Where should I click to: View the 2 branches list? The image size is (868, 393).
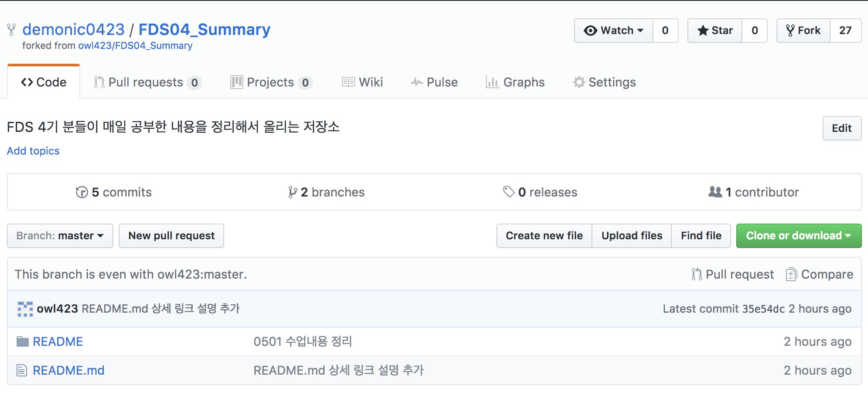[327, 192]
